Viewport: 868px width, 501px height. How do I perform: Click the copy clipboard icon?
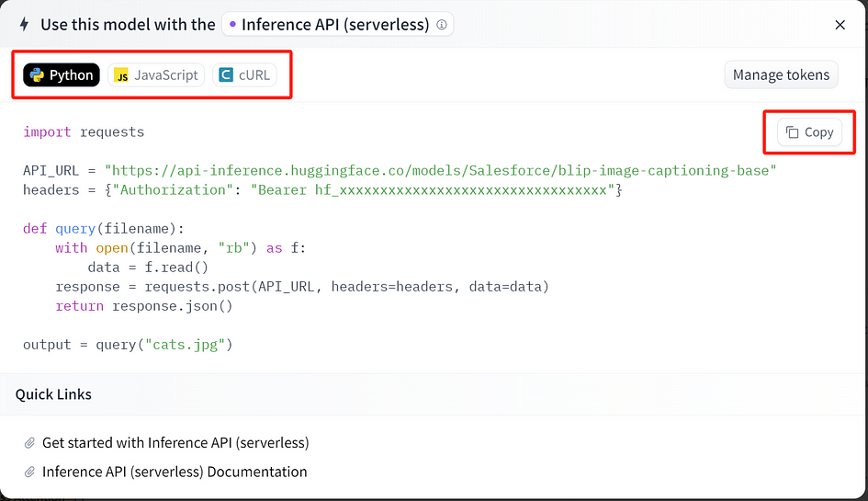click(792, 132)
